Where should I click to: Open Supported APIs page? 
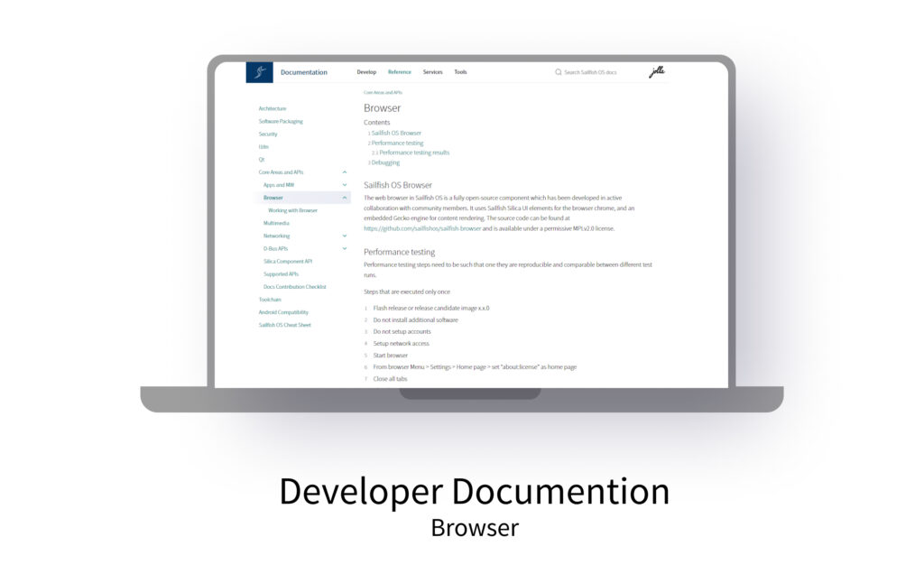pos(281,274)
